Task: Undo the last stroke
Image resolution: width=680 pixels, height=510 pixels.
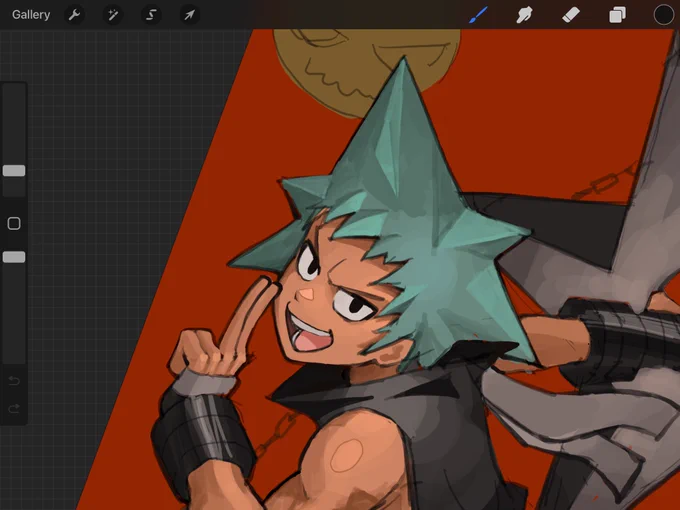Action: tap(14, 381)
